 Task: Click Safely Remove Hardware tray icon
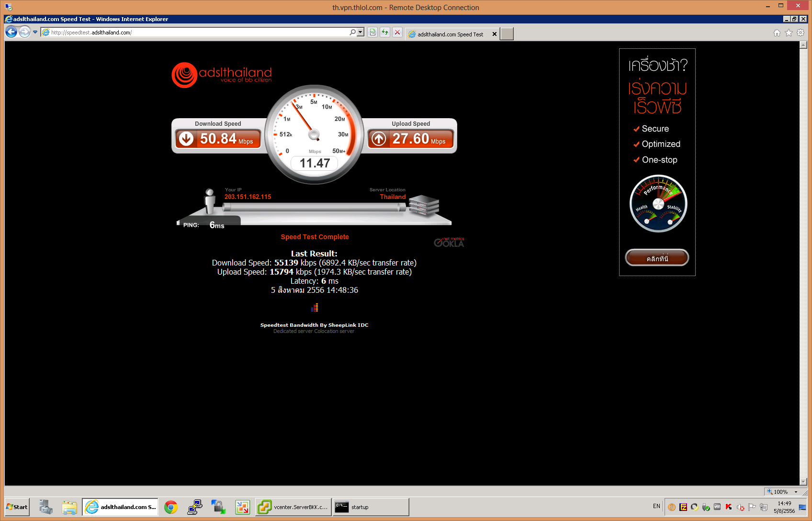pos(706,507)
